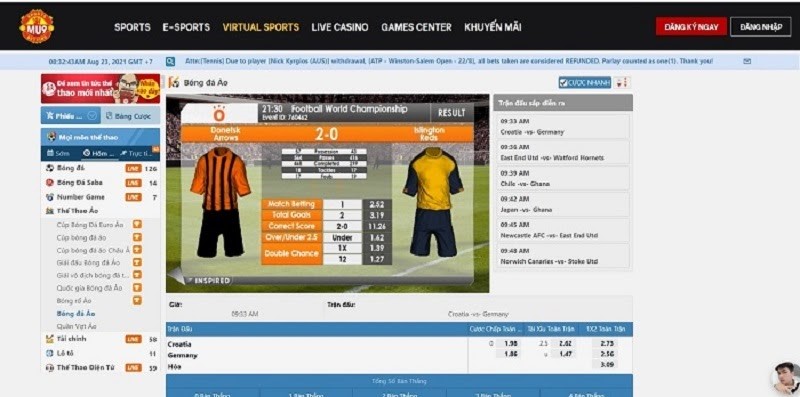Viewport: 800px width, 397px height.
Task: Toggle the Cược Nhanh checkbox
Action: [x=563, y=83]
